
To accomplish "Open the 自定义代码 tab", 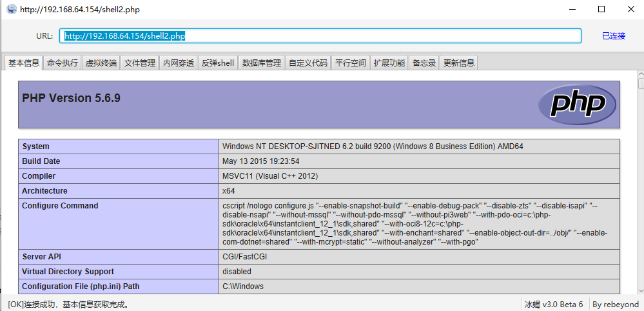I will pos(308,63).
